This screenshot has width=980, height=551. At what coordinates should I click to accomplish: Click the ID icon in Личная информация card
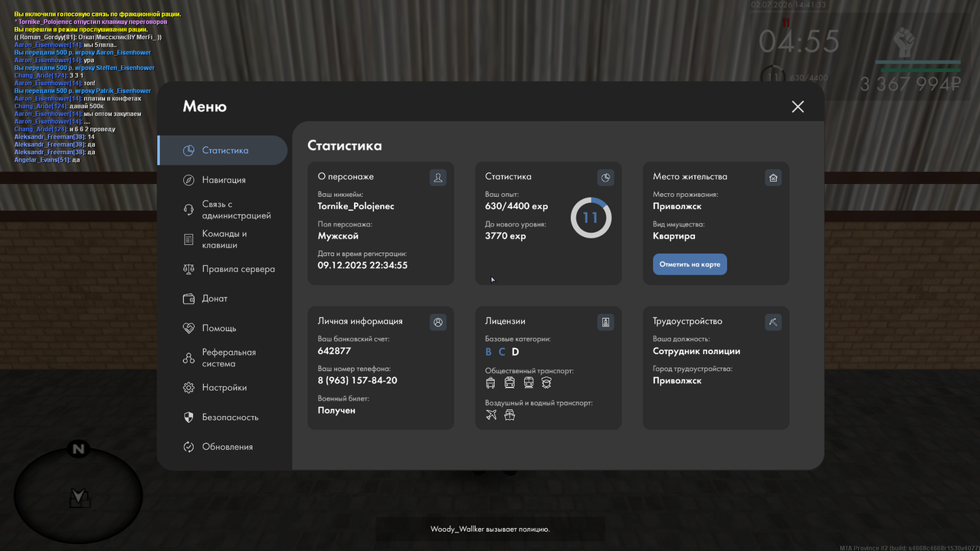(x=438, y=323)
